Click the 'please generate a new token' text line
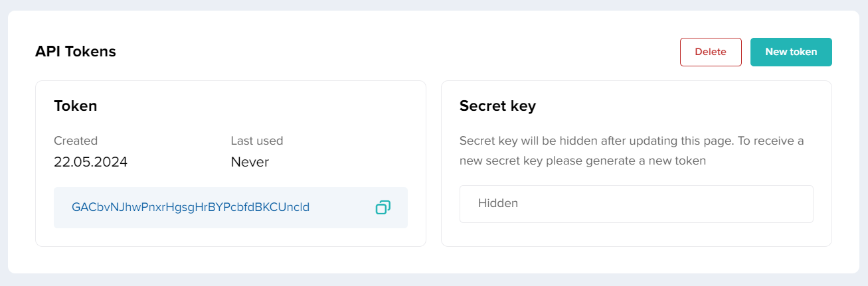 tap(582, 161)
